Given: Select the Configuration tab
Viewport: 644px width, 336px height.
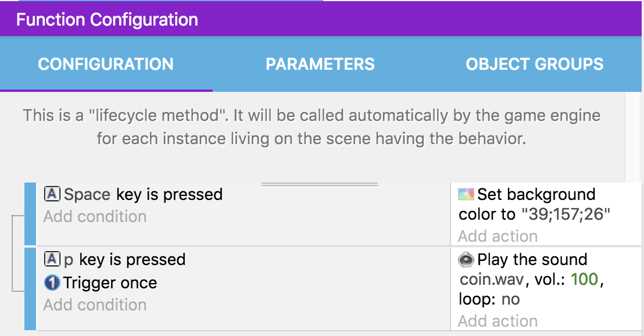Looking at the screenshot, I should pyautogui.click(x=106, y=64).
